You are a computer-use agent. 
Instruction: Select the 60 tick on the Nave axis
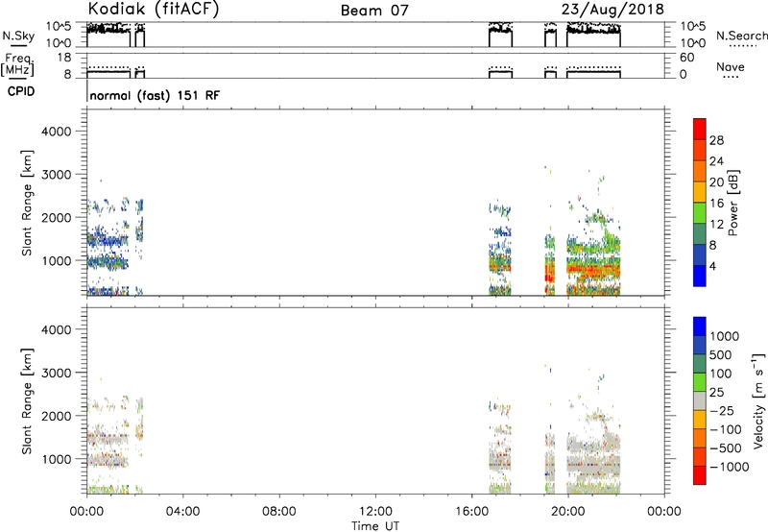686,58
